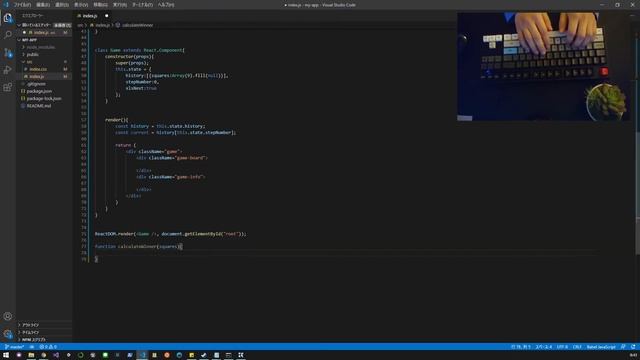Expand the Timeline panel

(43, 332)
